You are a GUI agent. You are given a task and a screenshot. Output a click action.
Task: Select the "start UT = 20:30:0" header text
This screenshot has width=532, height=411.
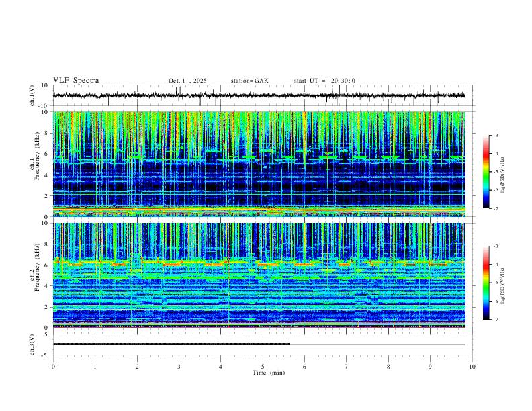point(324,81)
